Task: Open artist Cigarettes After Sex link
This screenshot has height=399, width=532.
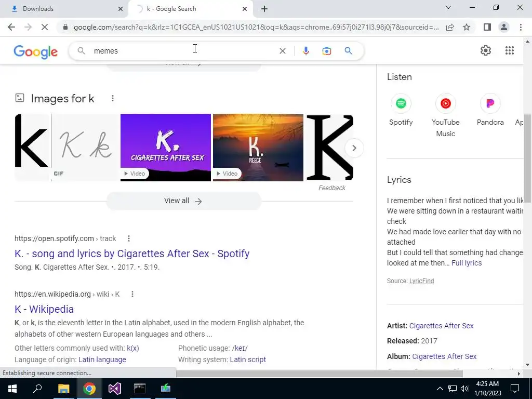Action: pyautogui.click(x=441, y=326)
